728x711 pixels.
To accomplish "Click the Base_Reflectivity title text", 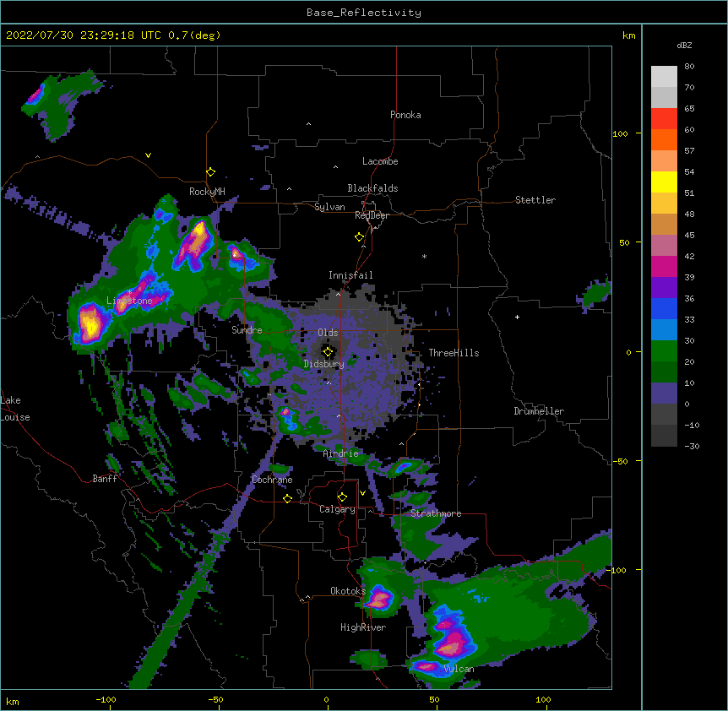I will [x=364, y=13].
